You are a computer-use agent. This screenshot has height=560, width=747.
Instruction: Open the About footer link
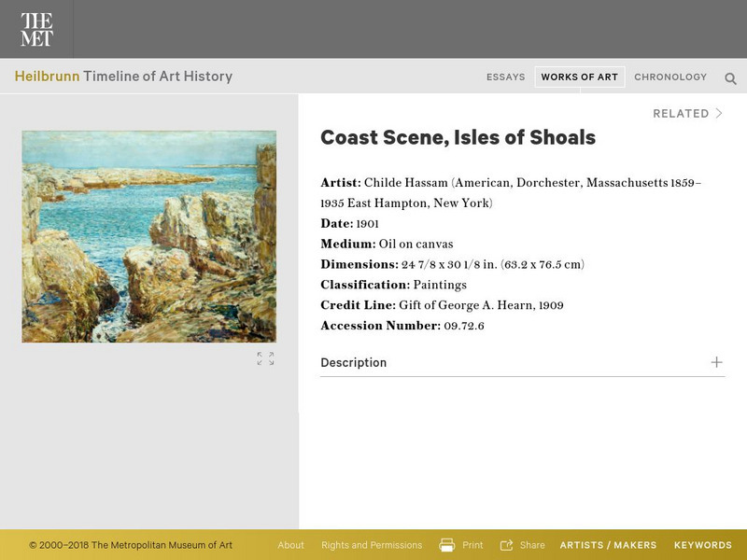coord(290,545)
